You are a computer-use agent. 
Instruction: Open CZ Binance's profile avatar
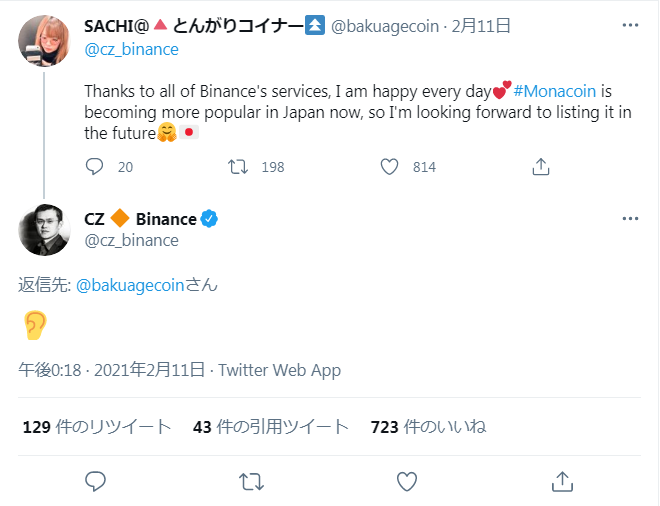43,229
